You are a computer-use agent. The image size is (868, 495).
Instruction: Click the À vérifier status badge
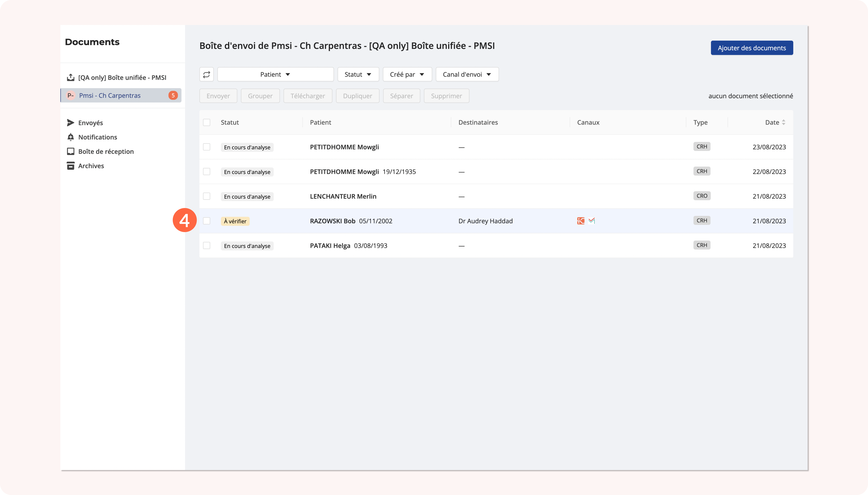[x=235, y=221]
